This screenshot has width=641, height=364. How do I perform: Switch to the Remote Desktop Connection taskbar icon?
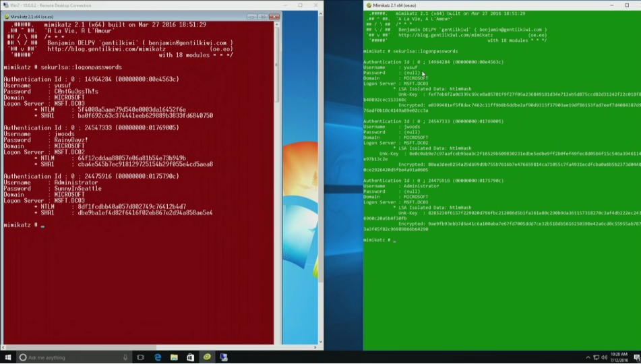tap(223, 357)
